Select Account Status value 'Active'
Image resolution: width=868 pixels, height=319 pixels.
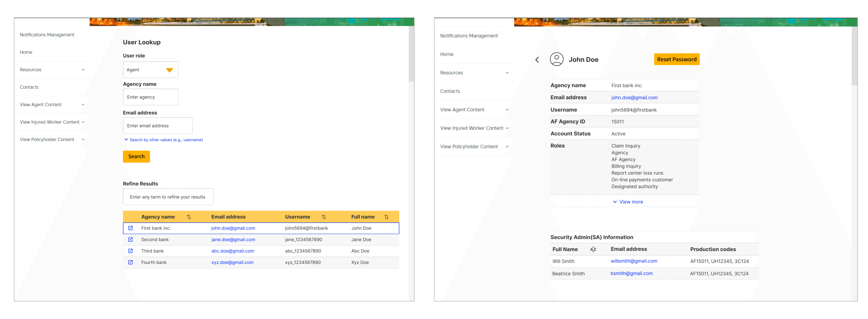[618, 134]
